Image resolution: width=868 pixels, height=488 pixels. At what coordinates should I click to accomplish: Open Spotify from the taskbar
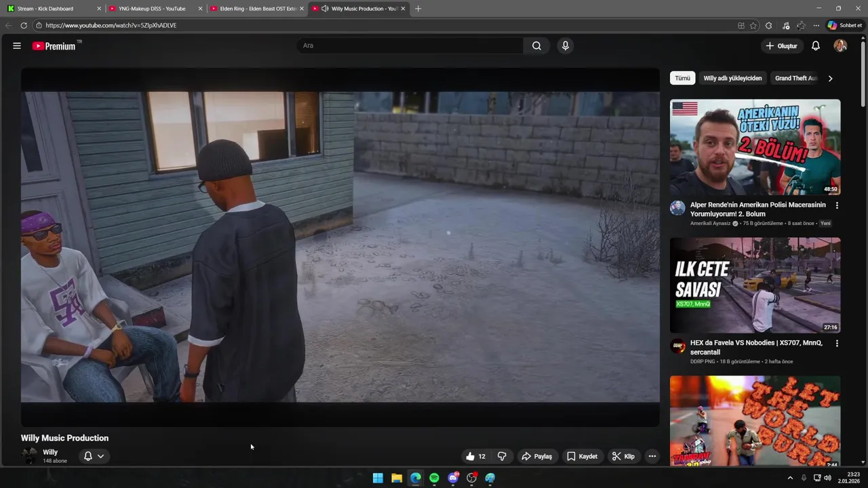pos(434,479)
